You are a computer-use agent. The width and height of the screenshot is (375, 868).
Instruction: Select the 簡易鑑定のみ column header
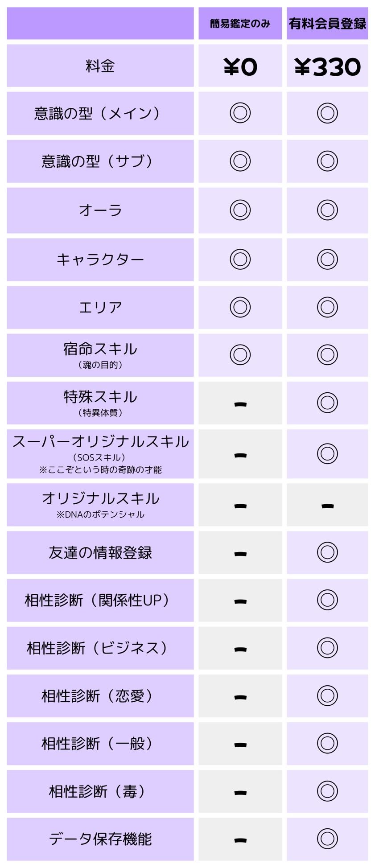tap(240, 24)
